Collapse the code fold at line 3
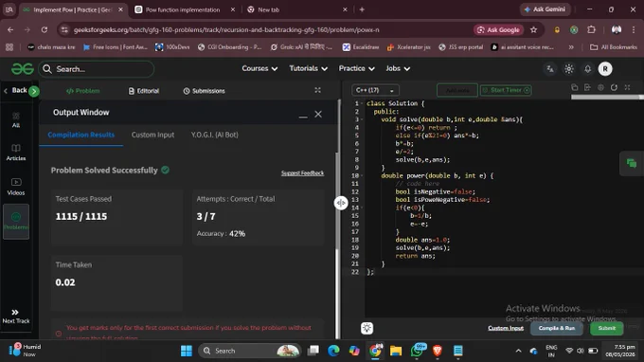 pyautogui.click(x=362, y=119)
